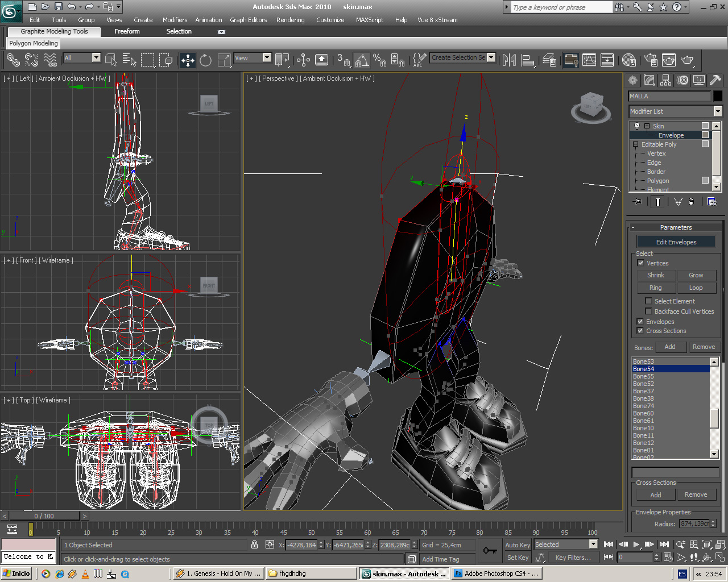Open the Rendering menu
The width and height of the screenshot is (728, 582).
pyautogui.click(x=290, y=20)
